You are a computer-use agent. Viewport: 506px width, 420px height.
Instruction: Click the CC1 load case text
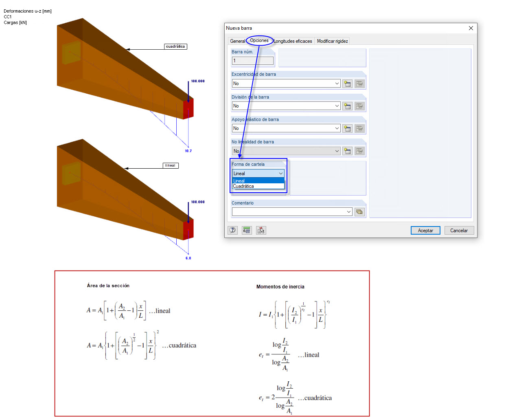point(8,17)
